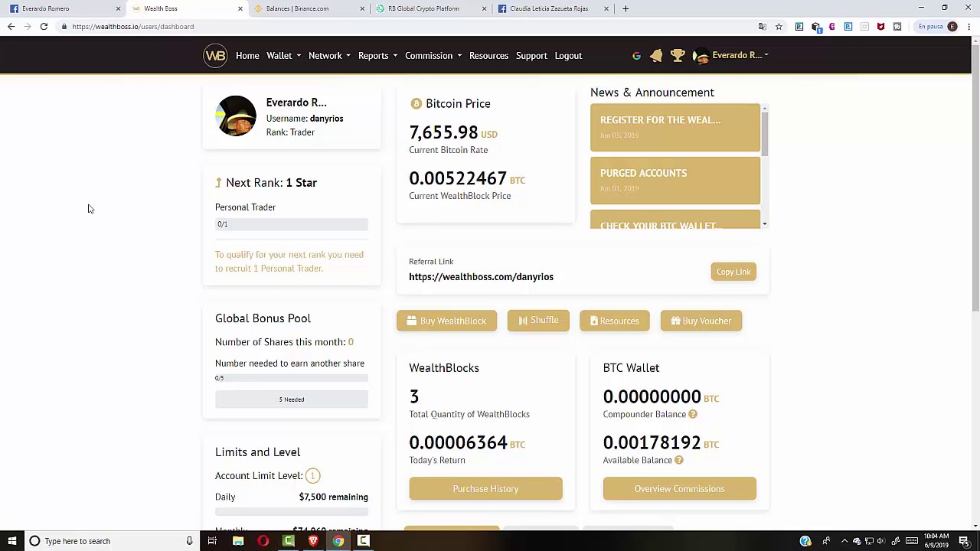
Task: Click the Compounder Balance help icon
Action: pyautogui.click(x=693, y=414)
